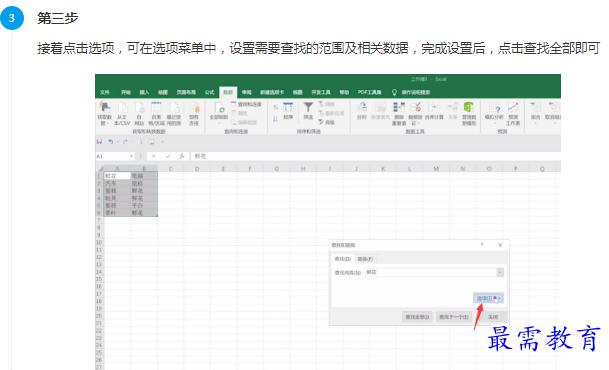Screen dimensions: 609x370
Task: Click the Find Next (查找下一个) button
Action: [454, 317]
